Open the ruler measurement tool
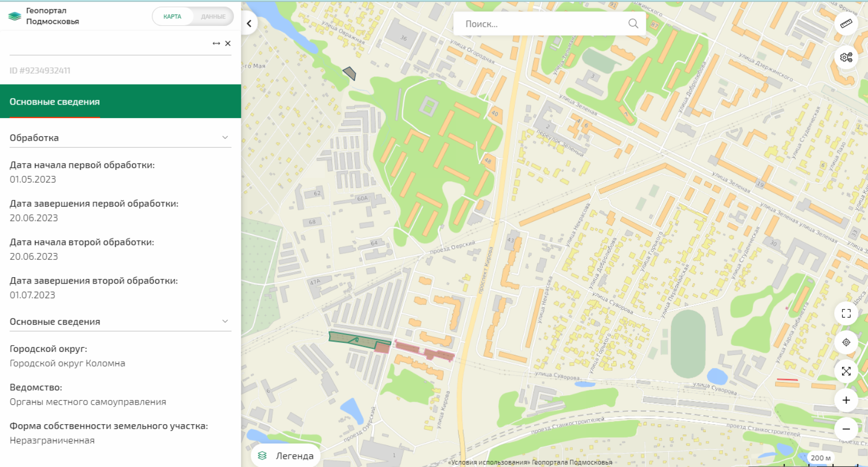 coord(846,24)
